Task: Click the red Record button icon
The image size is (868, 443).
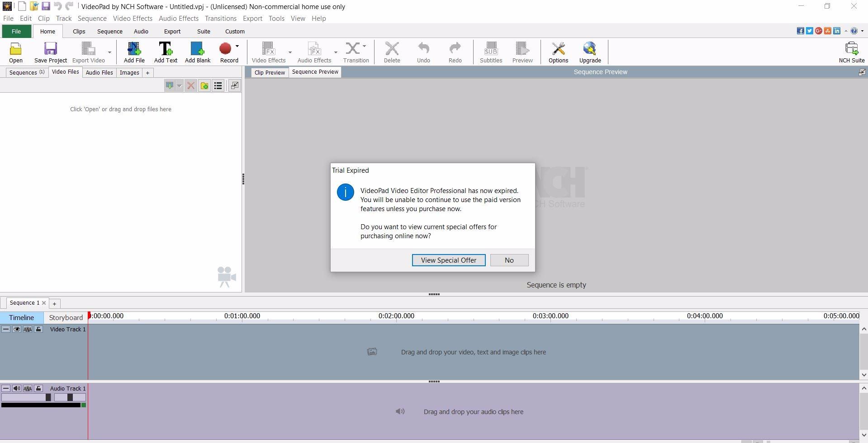Action: click(225, 48)
